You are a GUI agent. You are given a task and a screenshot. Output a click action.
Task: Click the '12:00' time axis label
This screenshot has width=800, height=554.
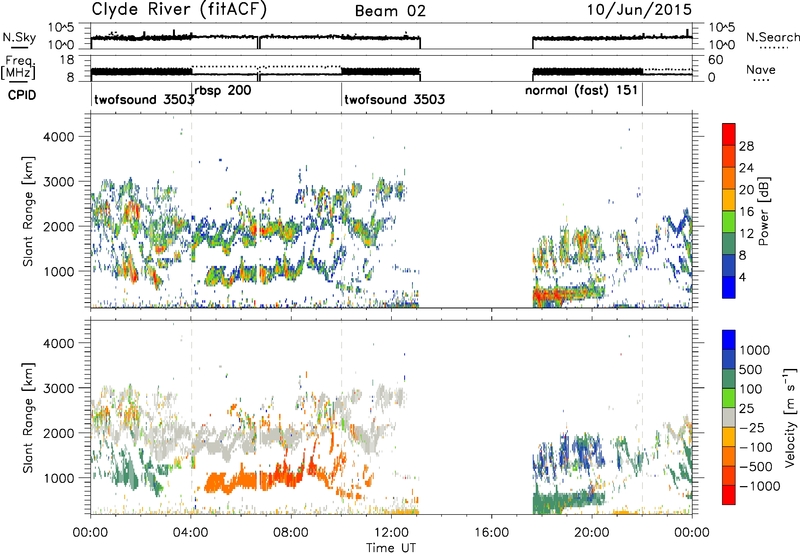click(x=391, y=533)
